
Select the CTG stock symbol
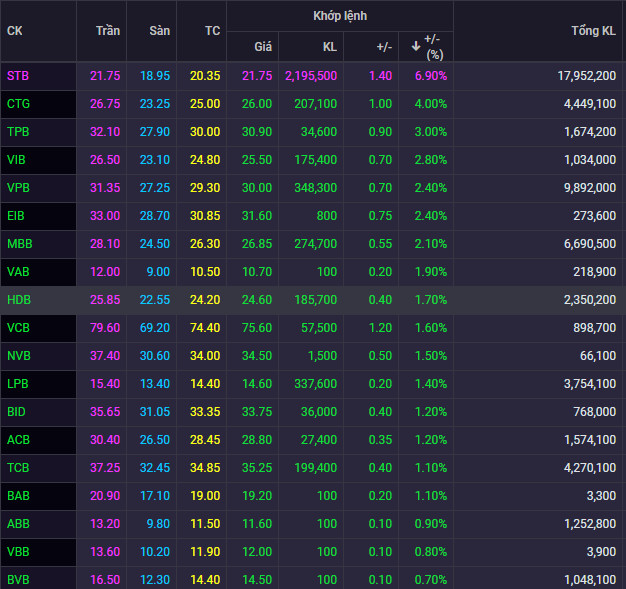18,104
